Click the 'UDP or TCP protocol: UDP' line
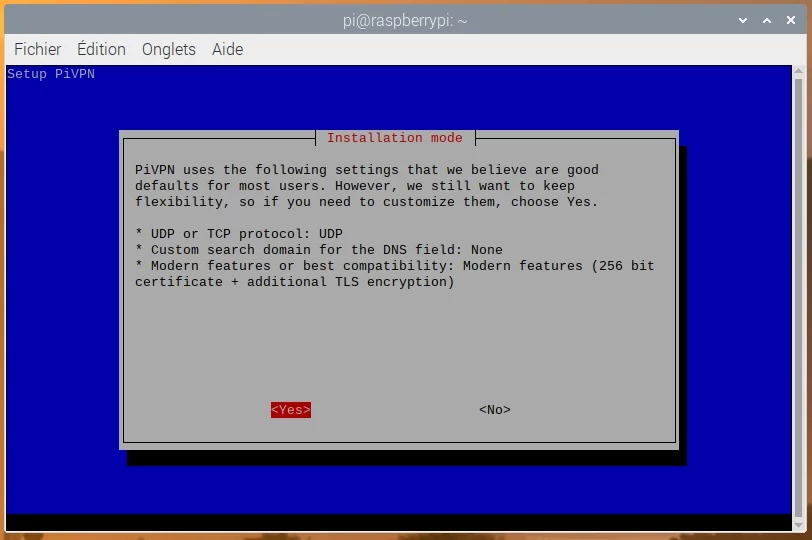This screenshot has width=812, height=540. 239,233
